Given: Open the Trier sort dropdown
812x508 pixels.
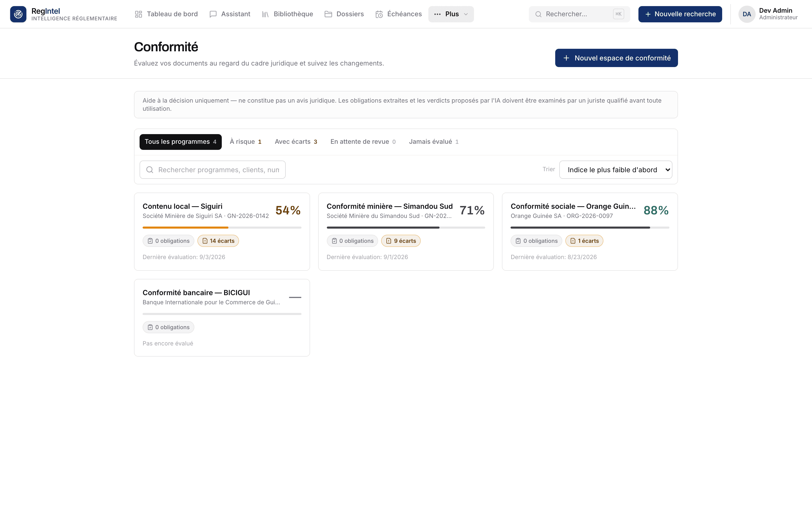Looking at the screenshot, I should tap(615, 170).
